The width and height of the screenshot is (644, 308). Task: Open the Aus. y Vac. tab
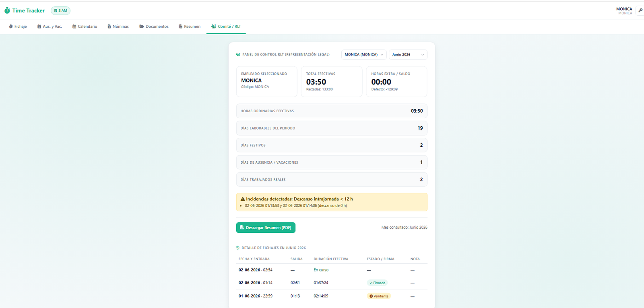[x=50, y=27]
